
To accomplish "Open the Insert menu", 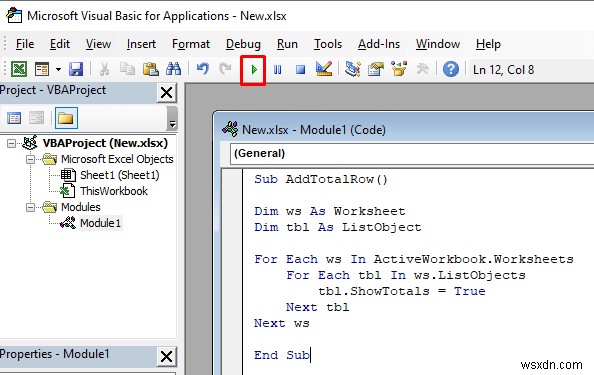I will pos(141,44).
